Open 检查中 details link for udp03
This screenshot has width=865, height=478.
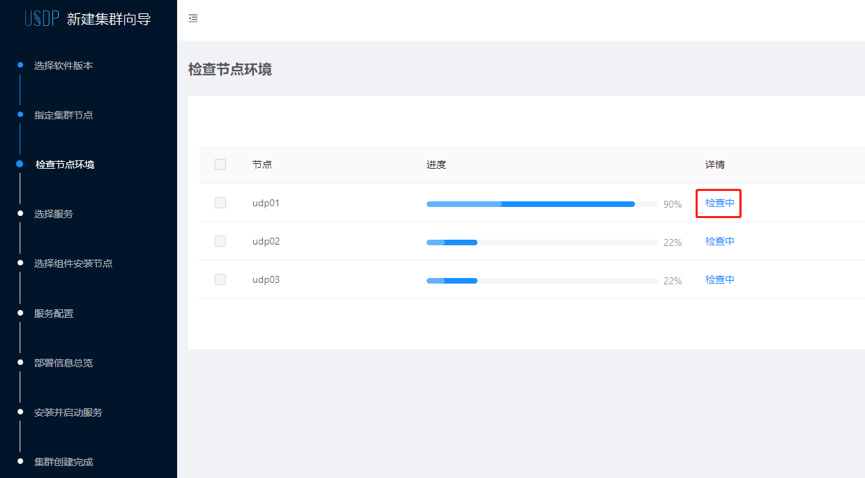[719, 280]
